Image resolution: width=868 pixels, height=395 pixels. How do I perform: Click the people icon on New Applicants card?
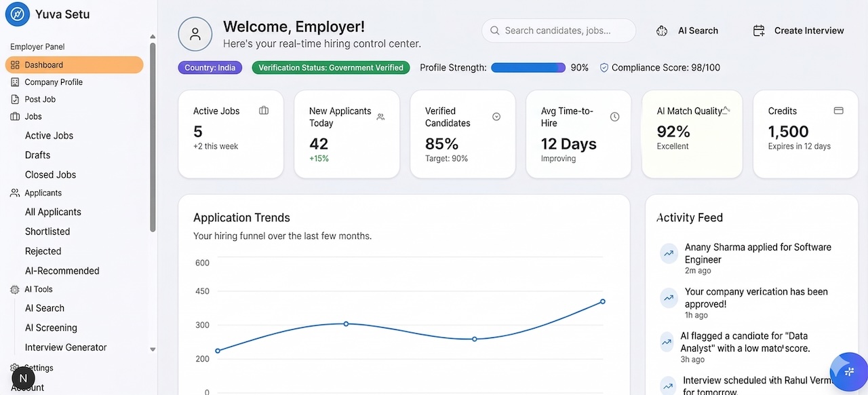pyautogui.click(x=380, y=117)
